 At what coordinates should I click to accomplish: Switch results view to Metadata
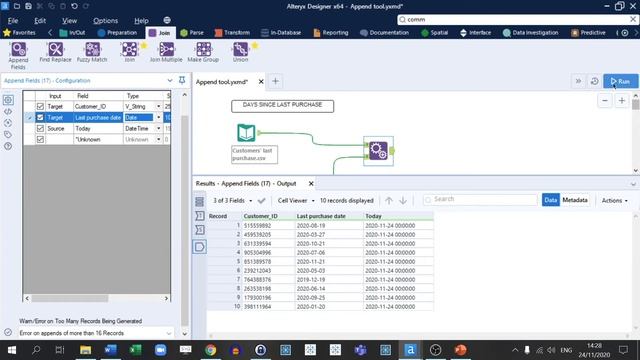(575, 200)
